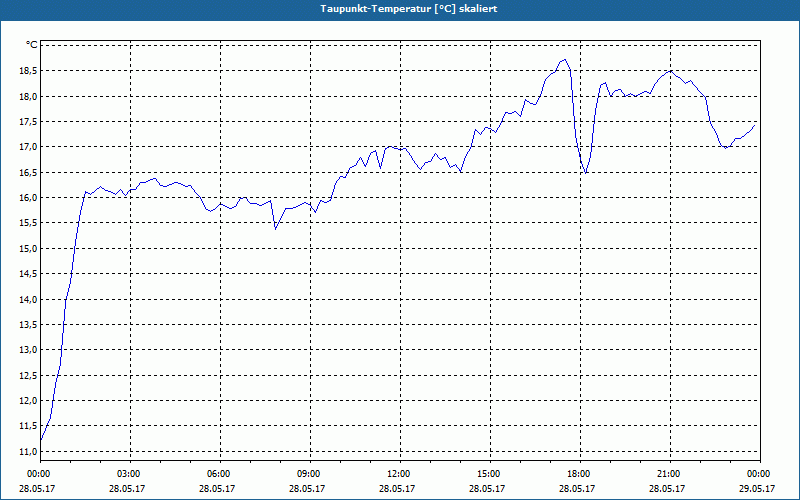
Task: Click the 15,0 y-axis tick label
Action: point(29,248)
